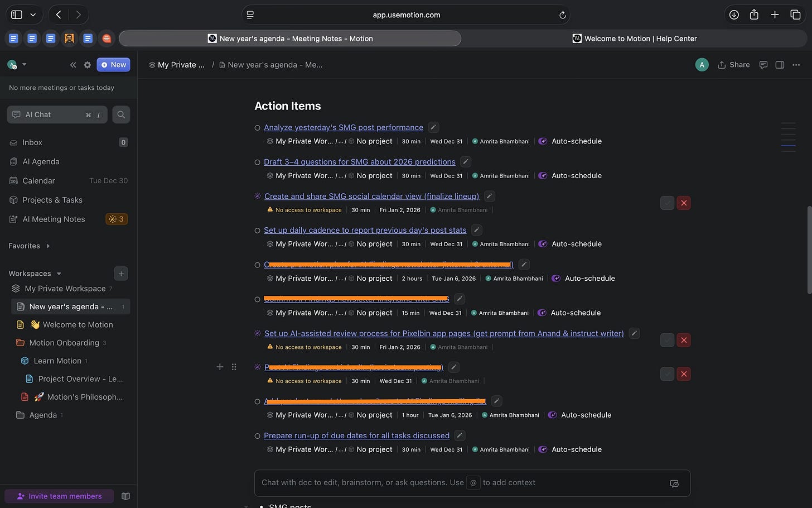
Task: Collapse the sidebar with double-chevron icon
Action: 73,65
